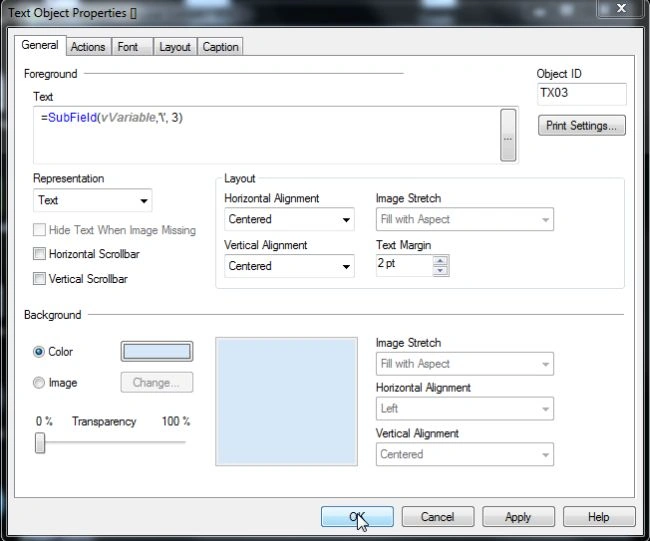
Task: Select the Color background radio button
Action: [39, 352]
